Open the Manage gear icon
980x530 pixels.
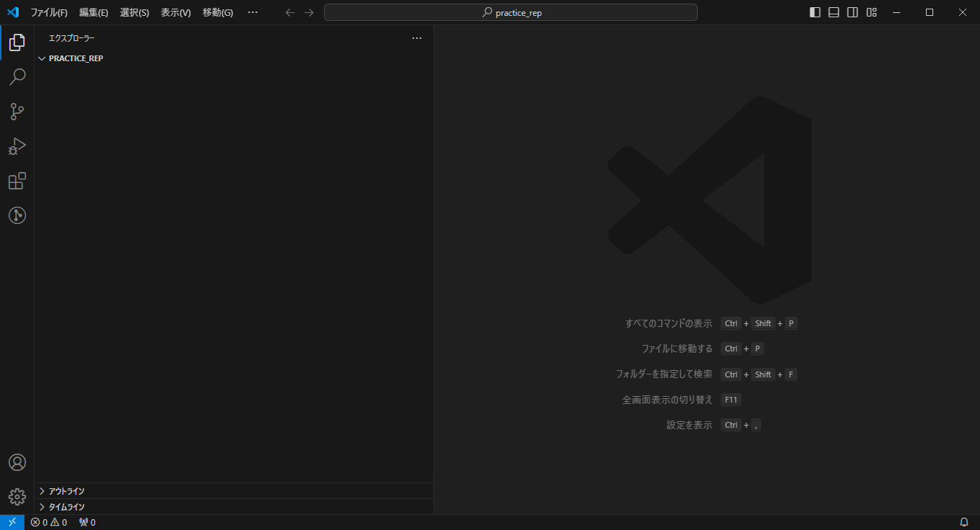(x=17, y=497)
